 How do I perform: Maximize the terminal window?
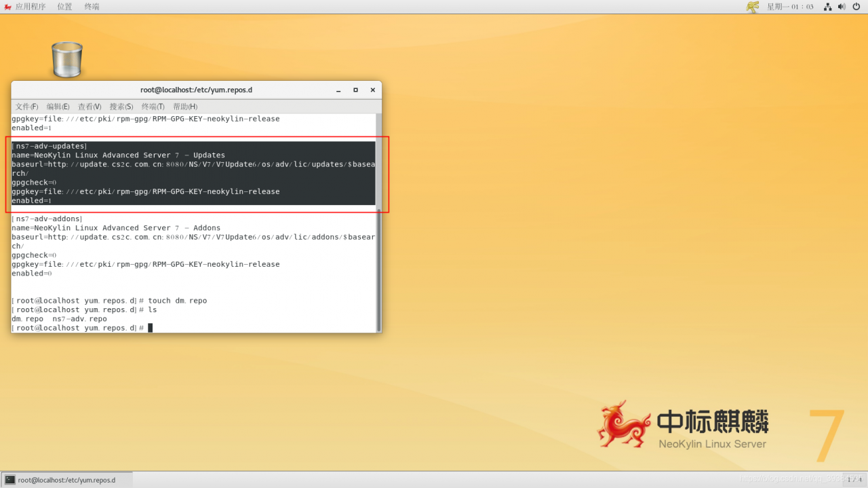(355, 90)
